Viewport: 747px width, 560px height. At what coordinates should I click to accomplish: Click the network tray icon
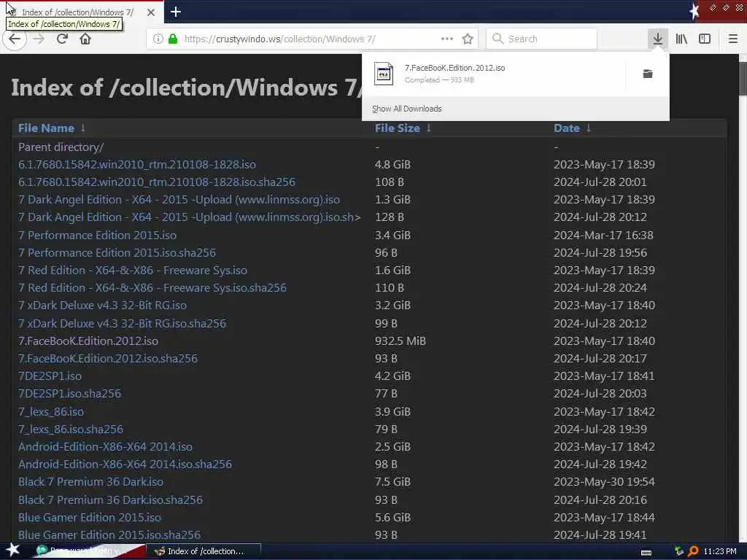tap(679, 551)
